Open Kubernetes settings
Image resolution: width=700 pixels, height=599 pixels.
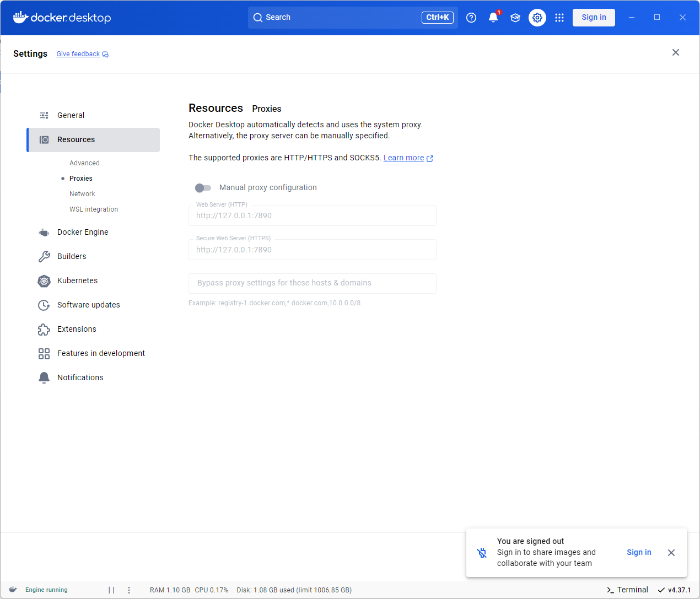coord(94,281)
